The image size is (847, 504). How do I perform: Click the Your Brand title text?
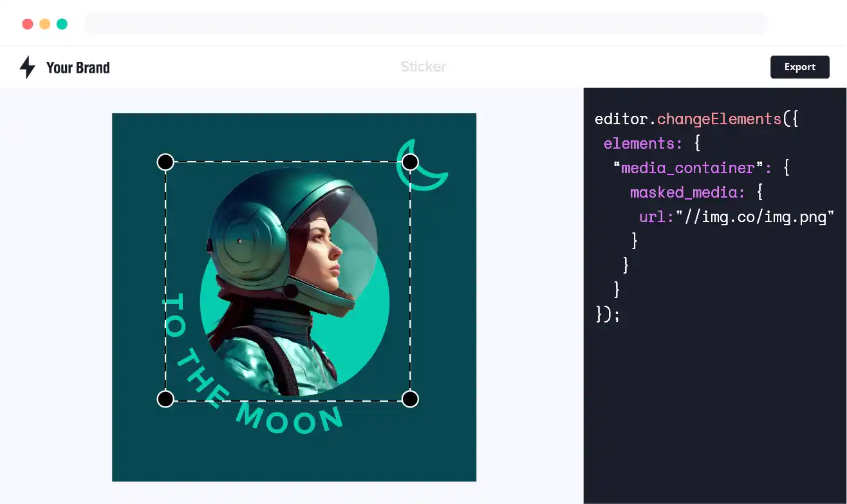pos(78,68)
